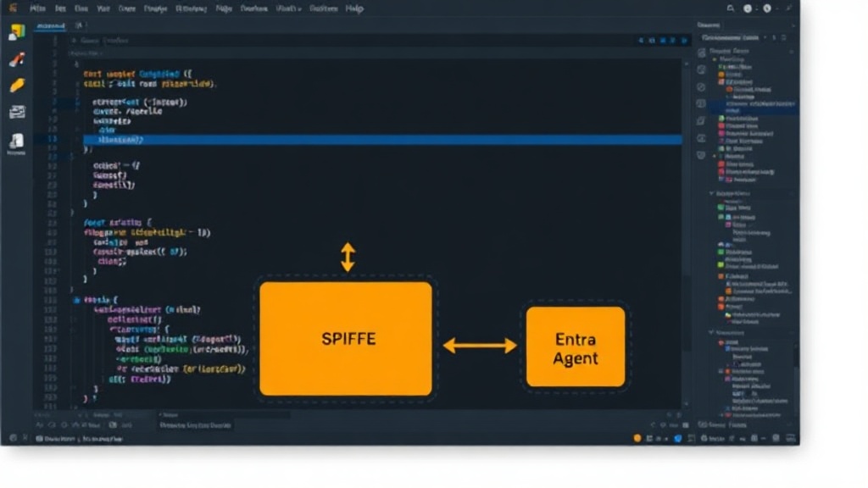Select the tree row with the orange circle icon
Image resolution: width=868 pixels, height=488 pixels.
tap(748, 89)
